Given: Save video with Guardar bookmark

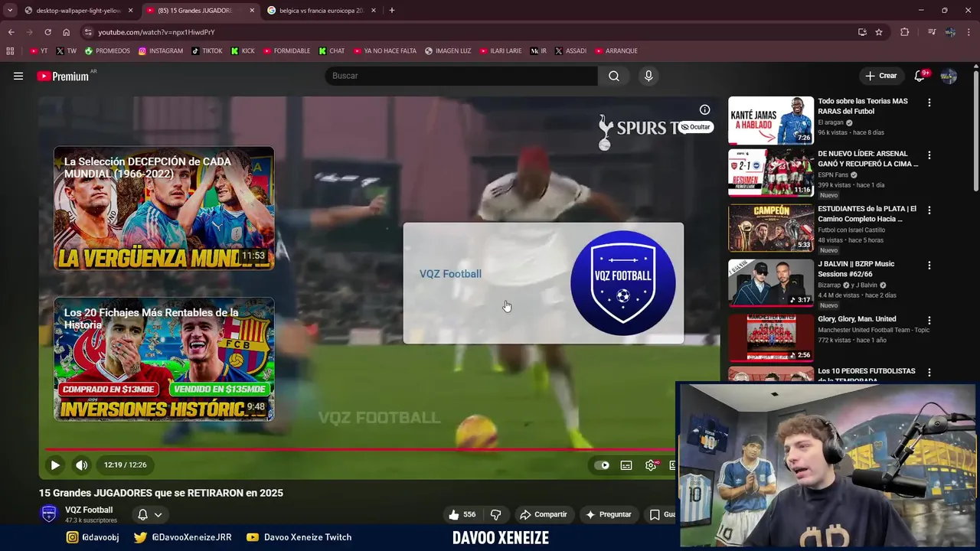Looking at the screenshot, I should coord(661,514).
